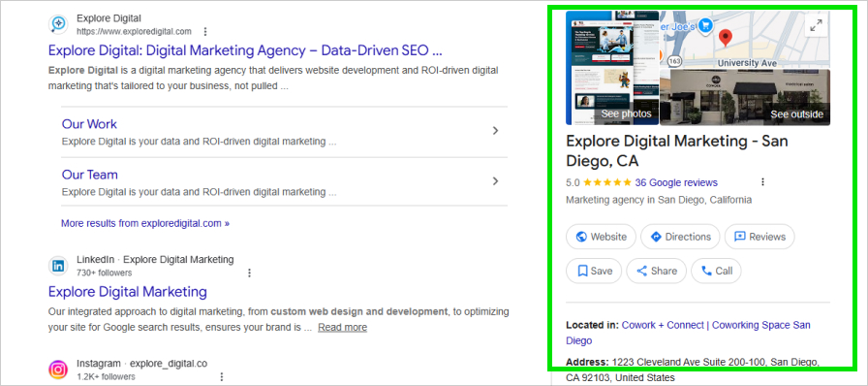Open the See photos thumbnail
Viewport: 868px width, 386px height.
click(x=612, y=68)
